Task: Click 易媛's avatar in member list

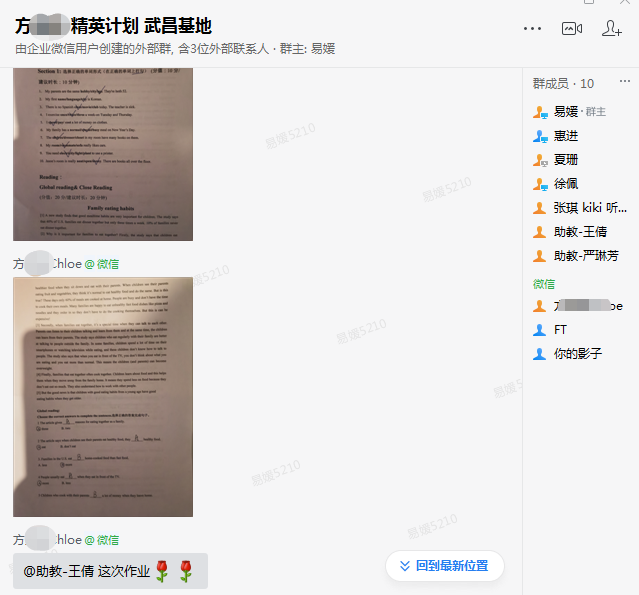Action: 540,112
